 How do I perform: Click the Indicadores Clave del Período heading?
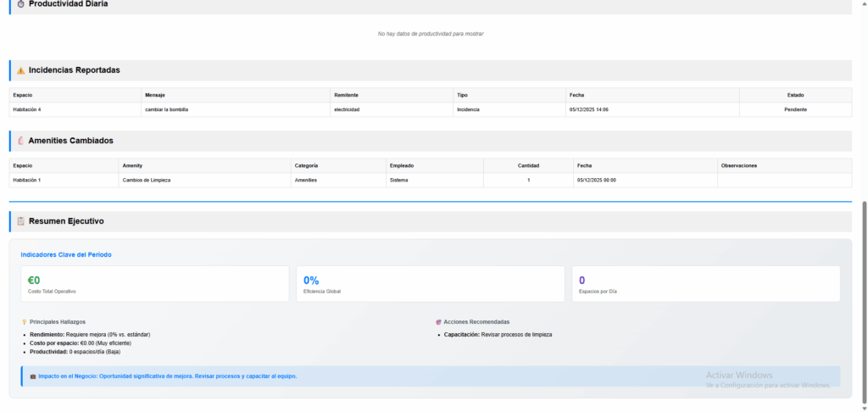[66, 254]
